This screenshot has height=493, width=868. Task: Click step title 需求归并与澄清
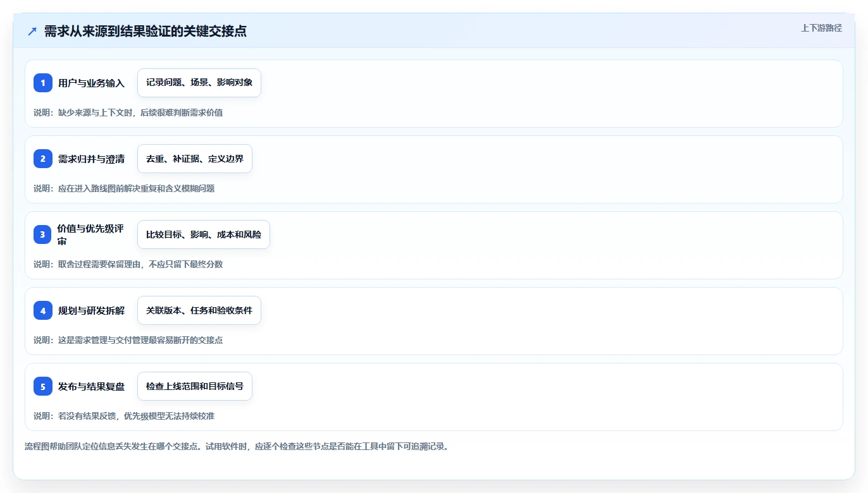91,159
